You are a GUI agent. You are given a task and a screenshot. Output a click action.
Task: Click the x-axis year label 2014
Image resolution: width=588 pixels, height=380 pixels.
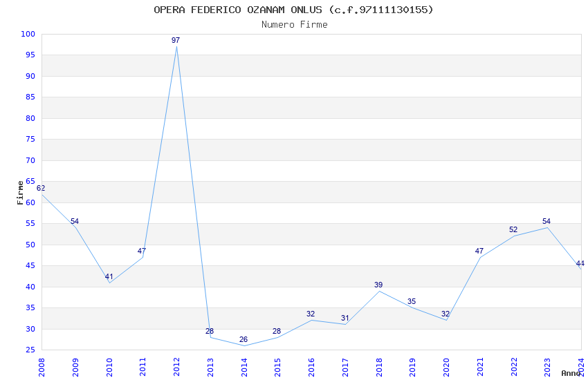tap(244, 368)
